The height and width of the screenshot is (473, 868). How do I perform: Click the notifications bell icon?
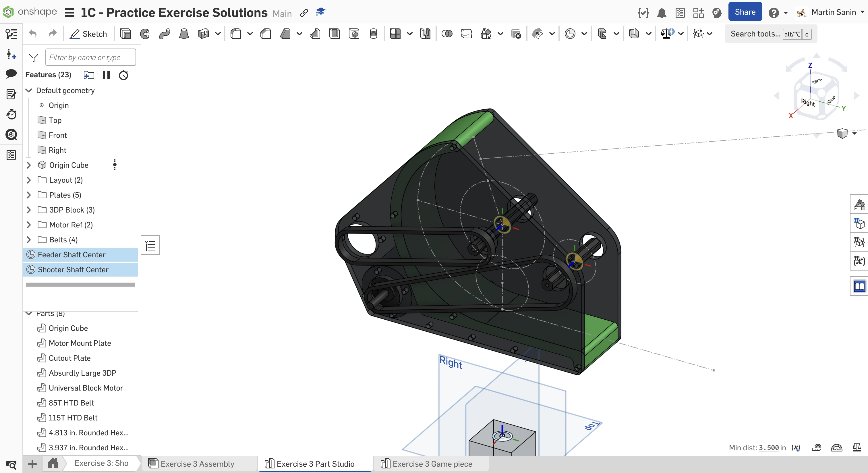tap(662, 13)
